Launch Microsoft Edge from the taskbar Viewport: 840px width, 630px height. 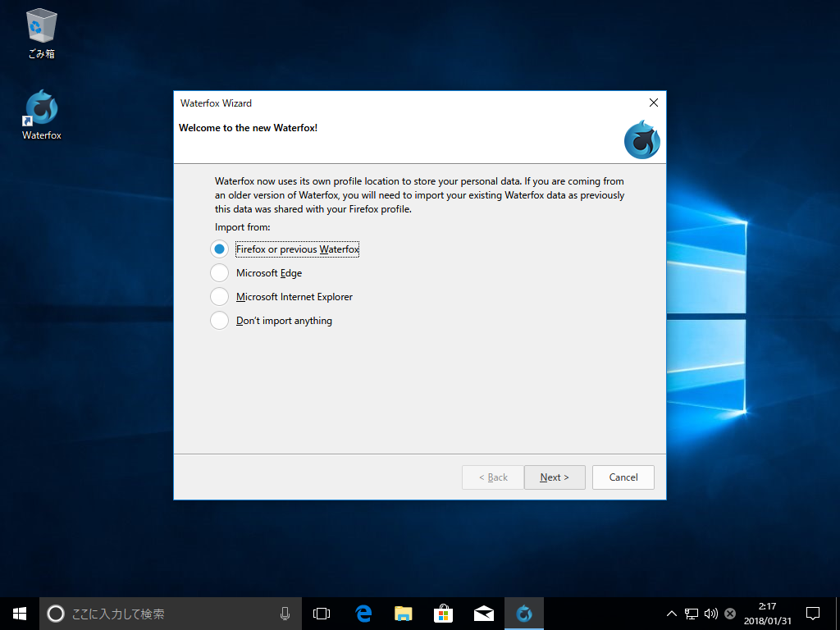pos(363,614)
